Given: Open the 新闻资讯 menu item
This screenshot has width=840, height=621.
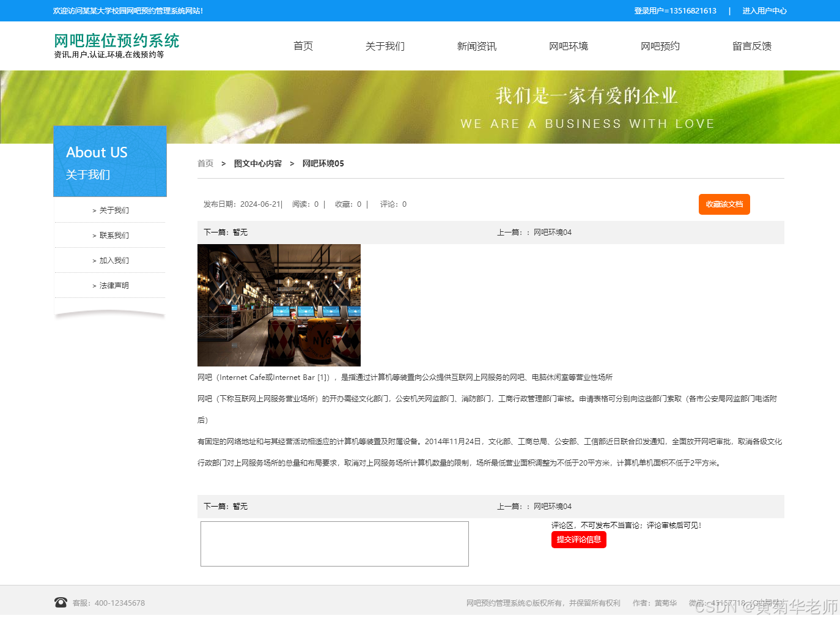Looking at the screenshot, I should pyautogui.click(x=476, y=46).
